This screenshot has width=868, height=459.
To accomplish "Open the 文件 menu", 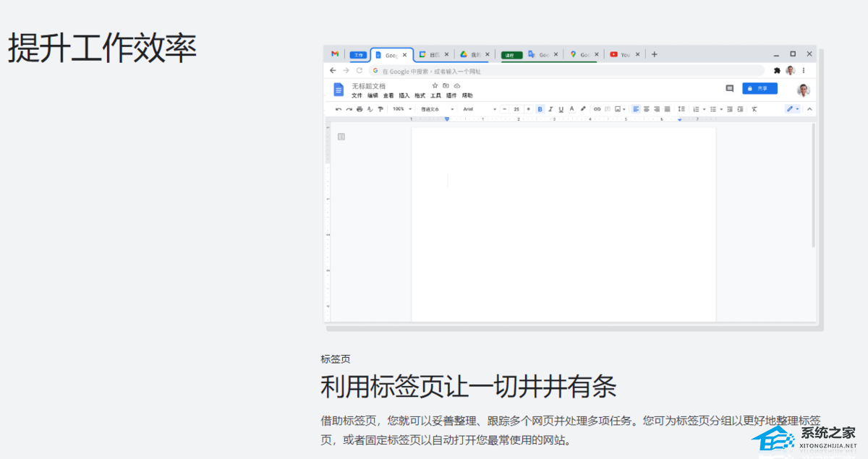I will tap(357, 95).
